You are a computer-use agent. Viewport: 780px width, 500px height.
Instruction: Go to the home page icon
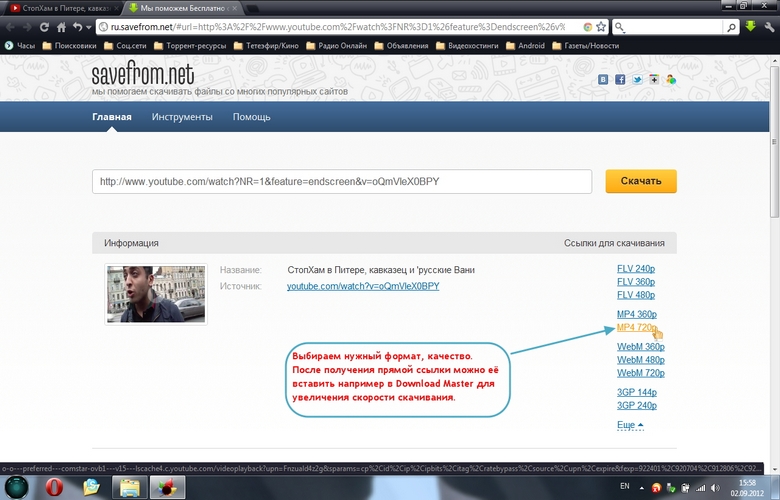point(61,27)
